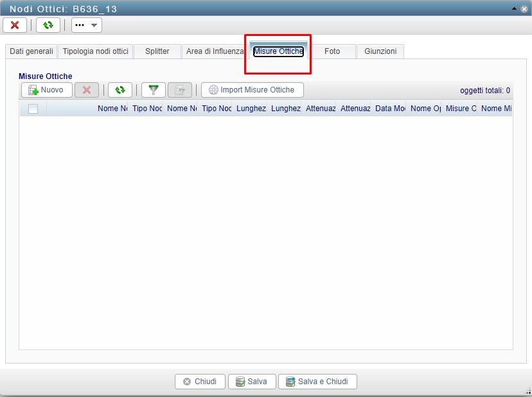The image size is (532, 397).
Task: Click the Chiudi button
Action: 200,382
